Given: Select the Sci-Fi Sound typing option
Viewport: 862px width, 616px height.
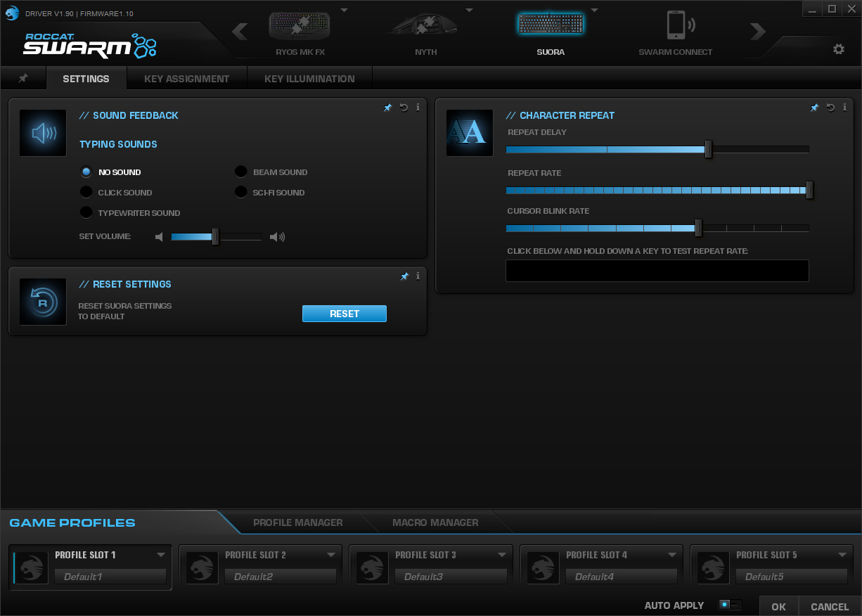Looking at the screenshot, I should 241,193.
